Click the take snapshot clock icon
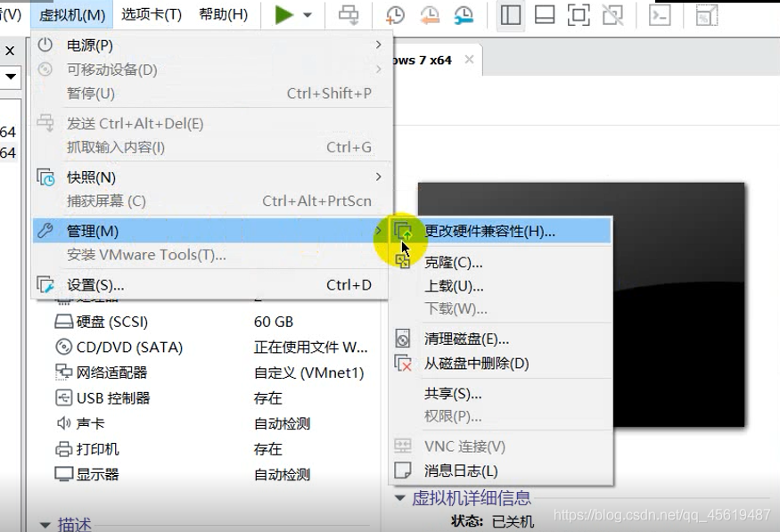The width and height of the screenshot is (780, 532). [395, 15]
